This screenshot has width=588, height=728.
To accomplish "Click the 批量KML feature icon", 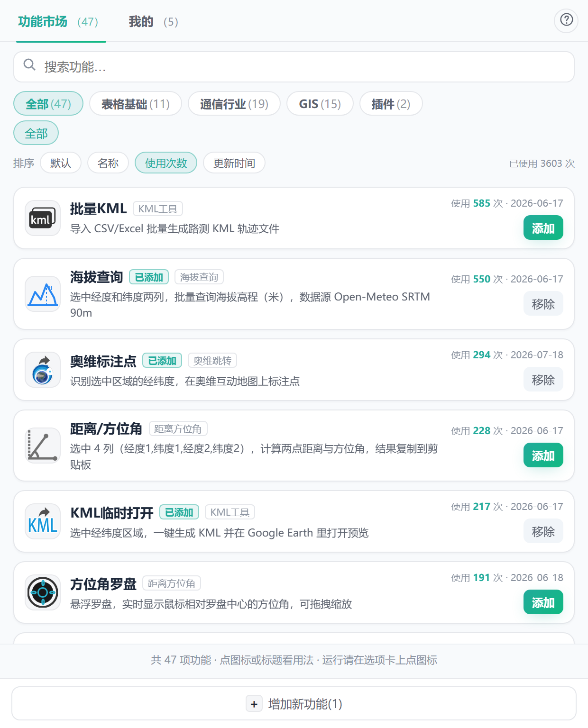I will click(x=43, y=218).
